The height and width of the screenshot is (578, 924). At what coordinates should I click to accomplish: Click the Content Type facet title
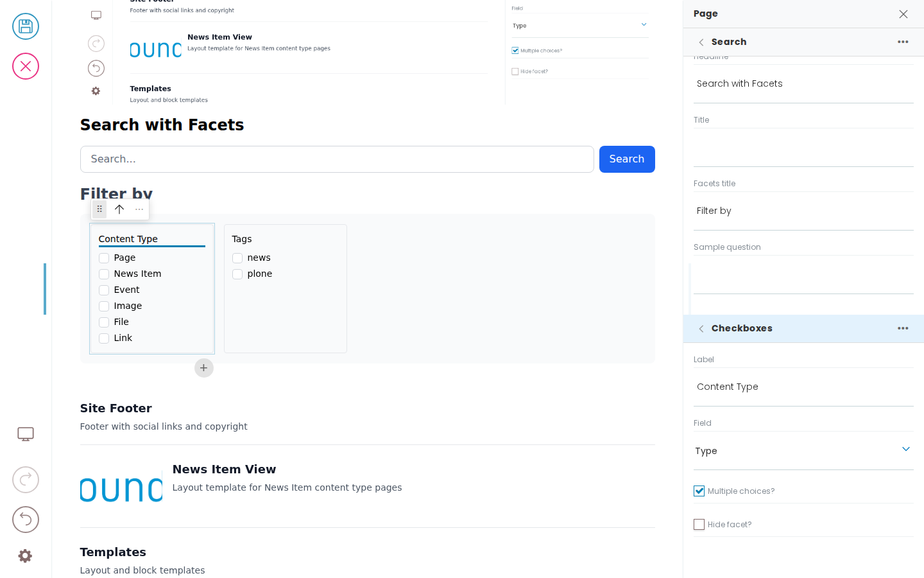tap(128, 239)
